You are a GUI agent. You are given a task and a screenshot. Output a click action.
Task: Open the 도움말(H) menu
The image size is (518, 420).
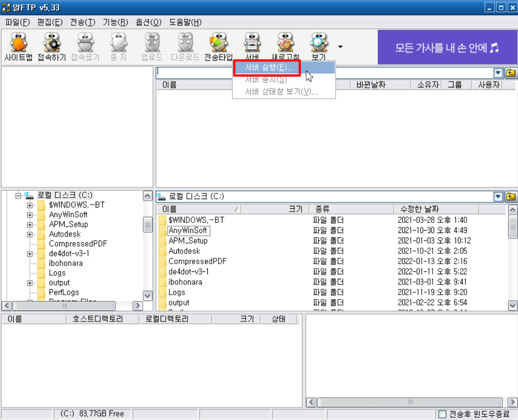click(x=185, y=22)
